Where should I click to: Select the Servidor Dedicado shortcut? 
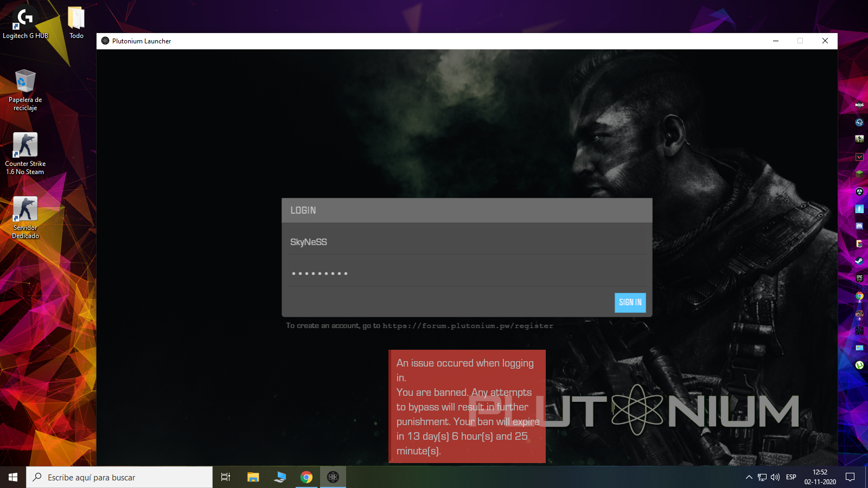coord(25,218)
